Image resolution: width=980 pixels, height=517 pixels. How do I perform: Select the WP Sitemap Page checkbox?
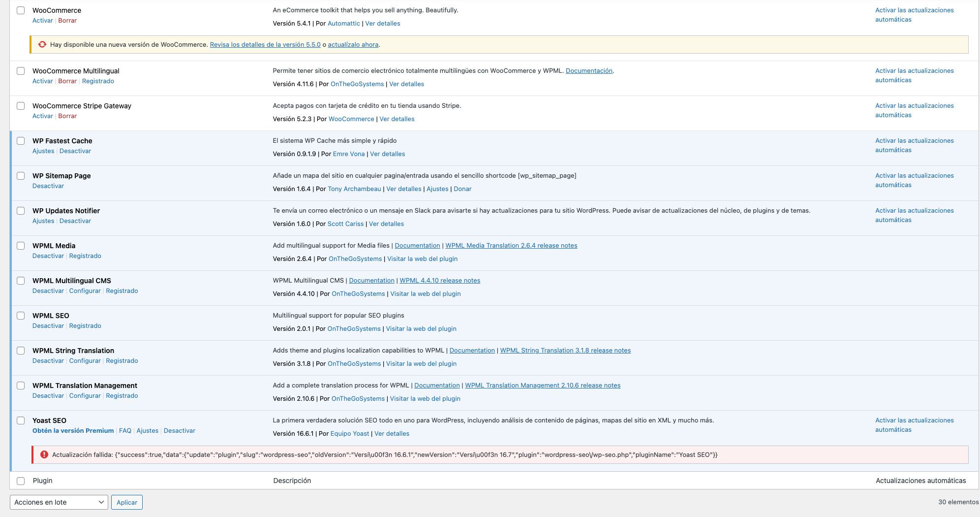21,176
